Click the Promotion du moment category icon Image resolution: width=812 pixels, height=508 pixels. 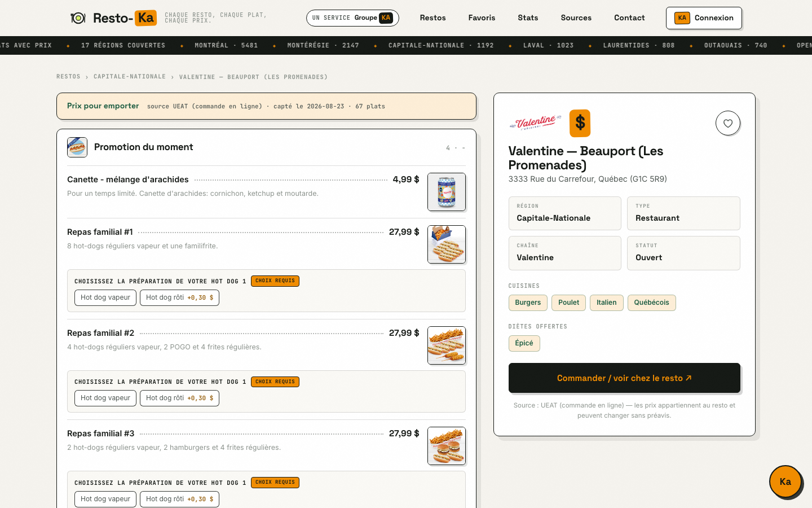point(77,147)
